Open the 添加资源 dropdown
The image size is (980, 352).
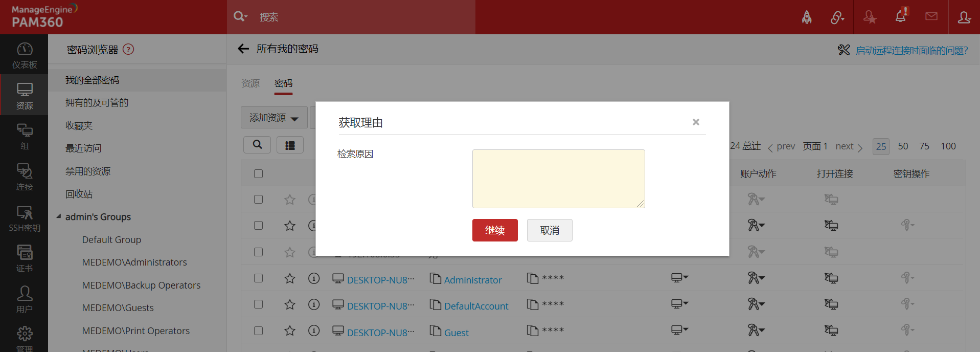pyautogui.click(x=274, y=118)
